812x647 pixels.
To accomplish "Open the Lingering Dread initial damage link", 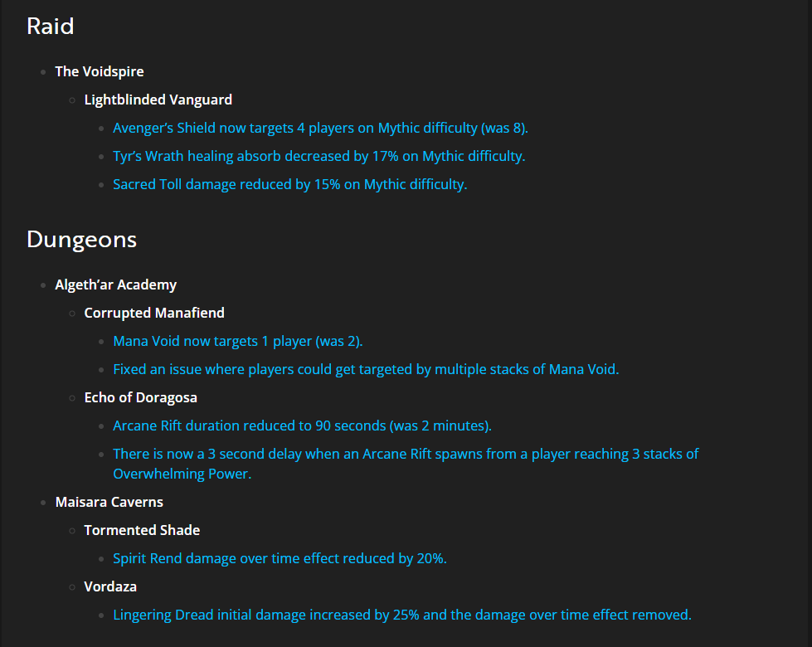I will [402, 615].
